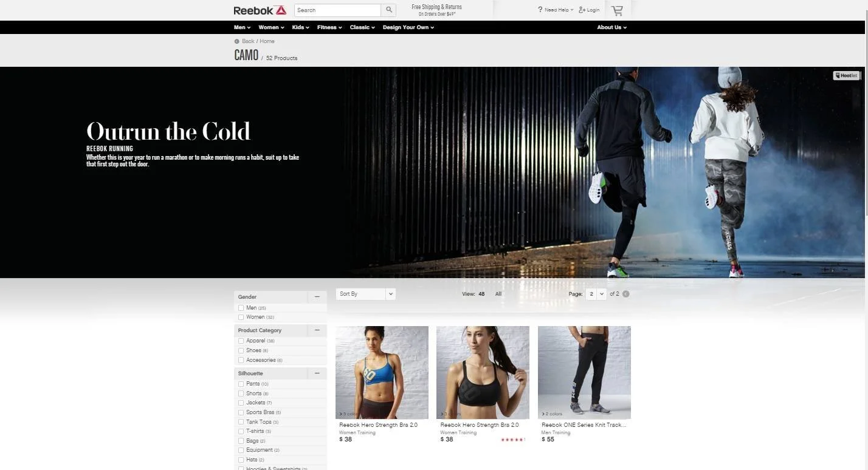Image resolution: width=868 pixels, height=470 pixels.
Task: Check the Apparel category filter
Action: pos(241,341)
